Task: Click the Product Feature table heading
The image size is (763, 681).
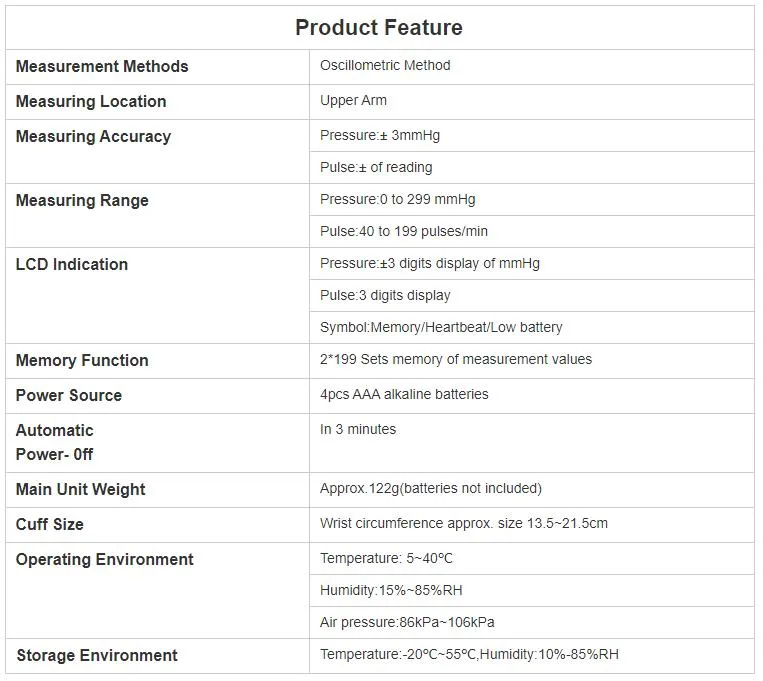Action: 379,27
